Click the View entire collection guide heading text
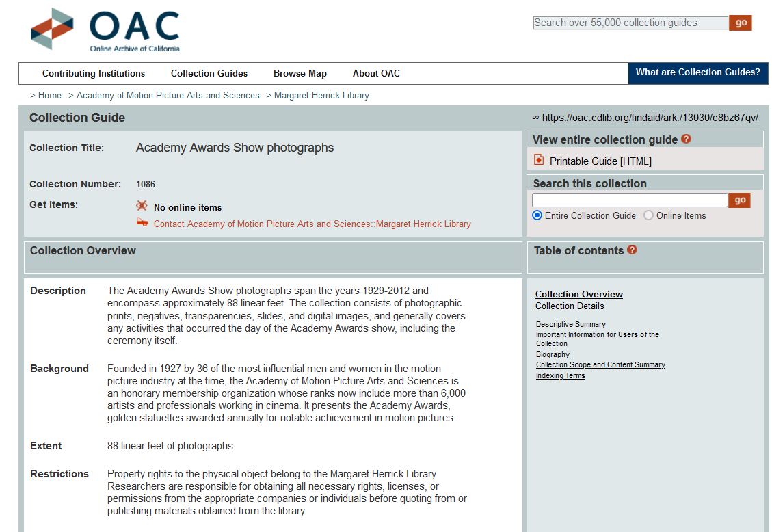 coord(605,139)
